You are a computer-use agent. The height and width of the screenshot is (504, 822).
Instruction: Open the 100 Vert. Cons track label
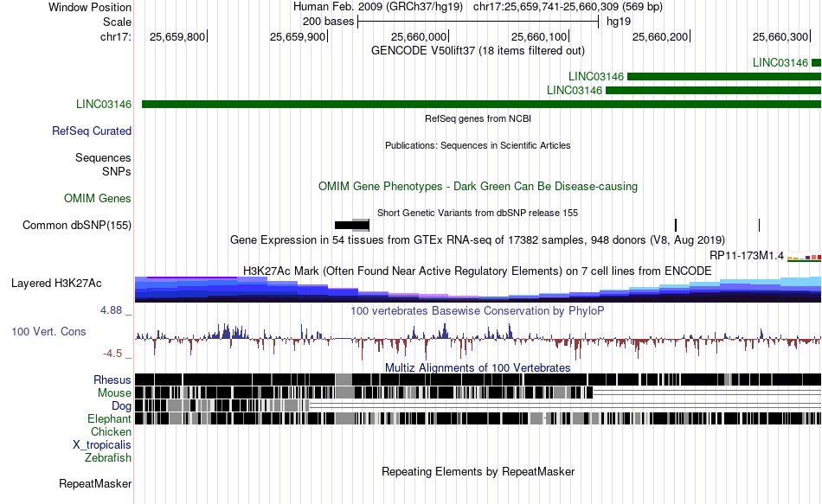48,332
